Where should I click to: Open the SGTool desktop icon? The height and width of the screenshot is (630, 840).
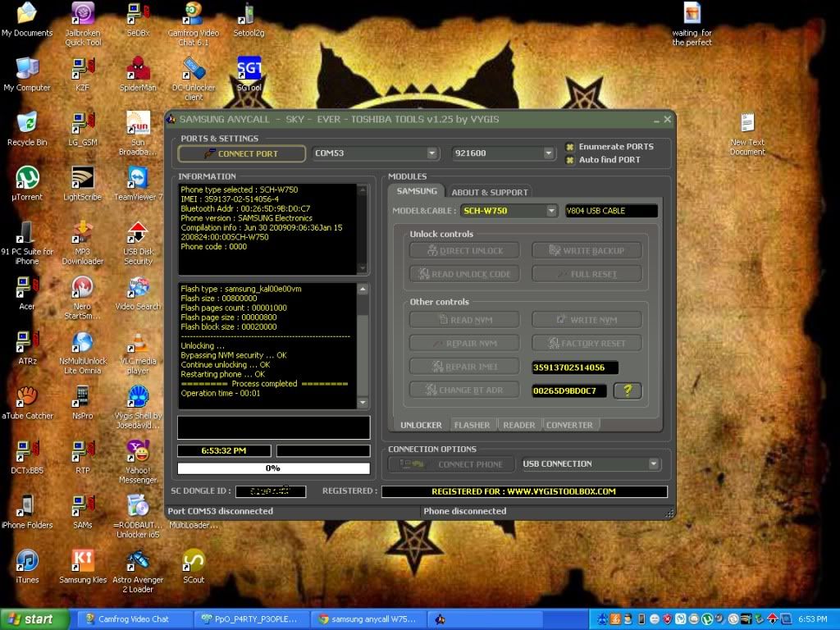coord(249,74)
